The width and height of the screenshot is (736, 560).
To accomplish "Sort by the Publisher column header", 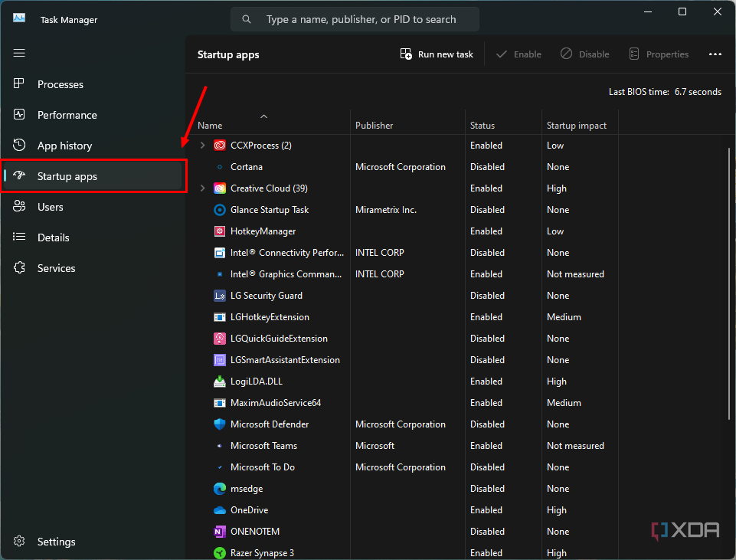I will [374, 126].
